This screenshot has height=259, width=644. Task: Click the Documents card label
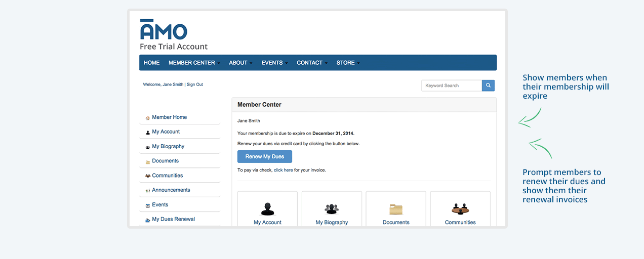[x=396, y=223]
